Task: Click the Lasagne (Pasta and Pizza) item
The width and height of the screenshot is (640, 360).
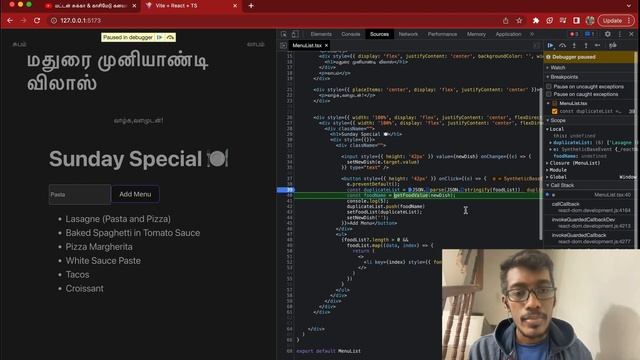Action: point(118,219)
